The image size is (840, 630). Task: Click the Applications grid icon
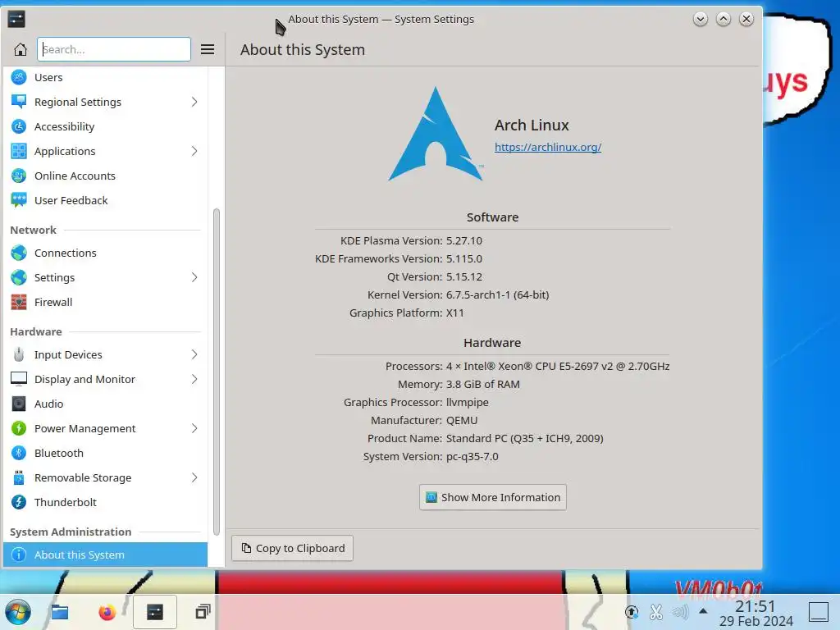point(19,151)
